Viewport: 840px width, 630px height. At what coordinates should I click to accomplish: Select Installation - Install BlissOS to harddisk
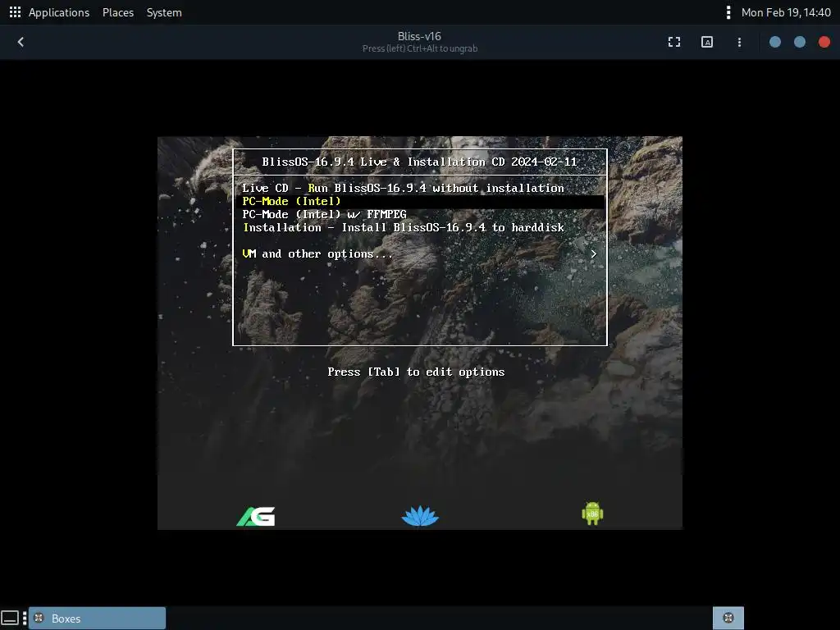click(419, 228)
